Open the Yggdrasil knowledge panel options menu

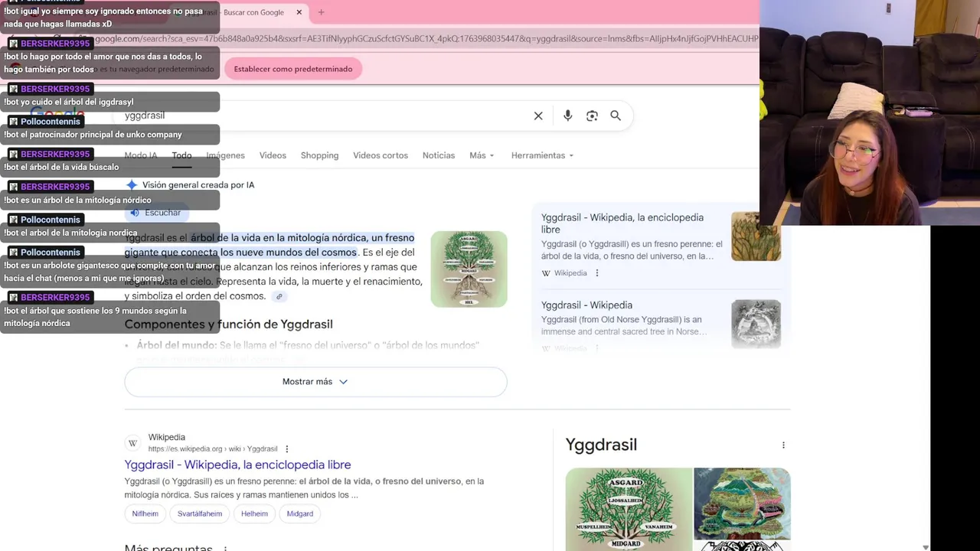click(x=783, y=445)
